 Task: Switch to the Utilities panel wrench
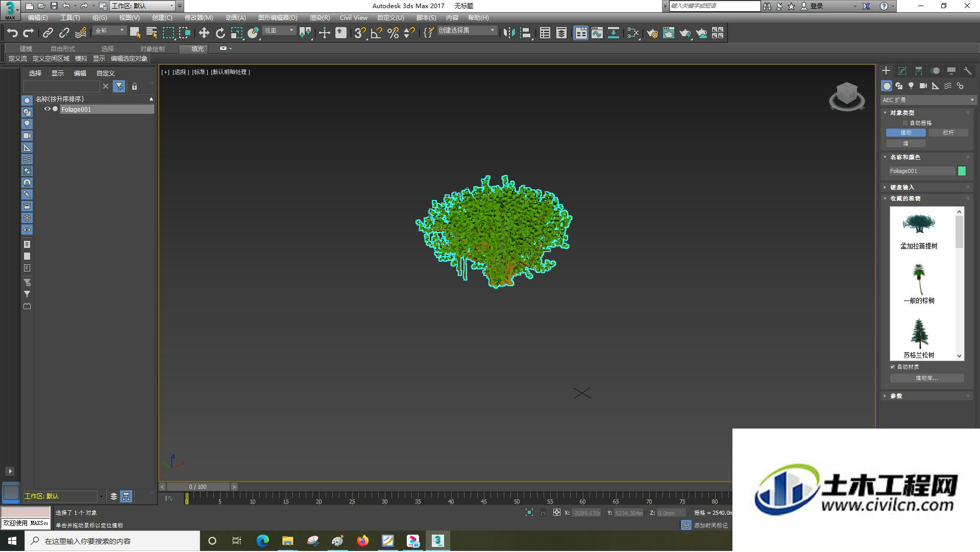[x=968, y=71]
